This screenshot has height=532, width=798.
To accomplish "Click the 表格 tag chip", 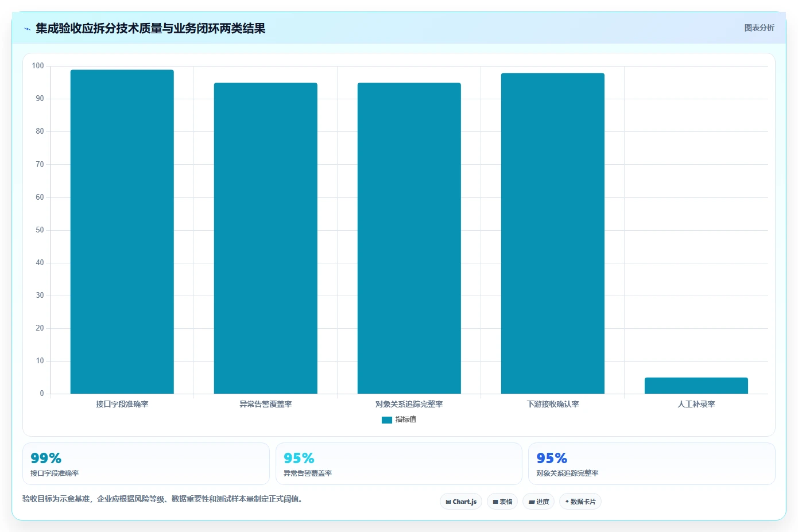I will point(502,502).
